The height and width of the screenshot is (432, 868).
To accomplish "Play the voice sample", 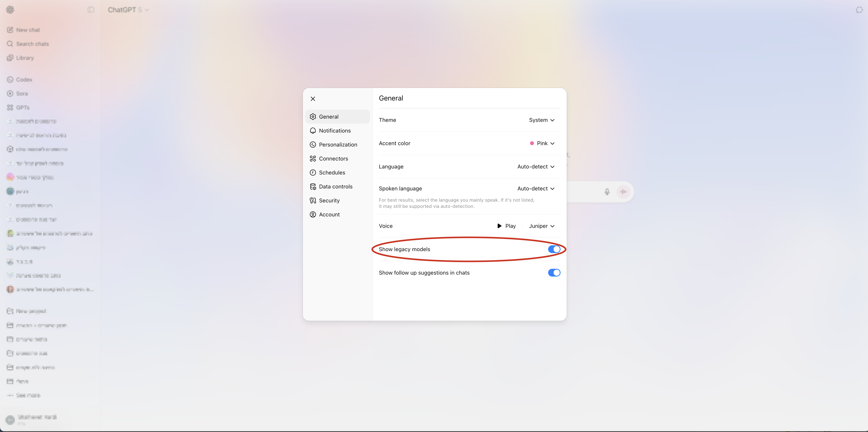I will 506,226.
